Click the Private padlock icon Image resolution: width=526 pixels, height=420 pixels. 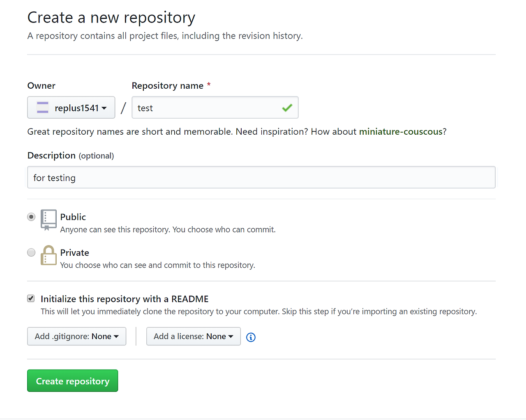(x=48, y=255)
